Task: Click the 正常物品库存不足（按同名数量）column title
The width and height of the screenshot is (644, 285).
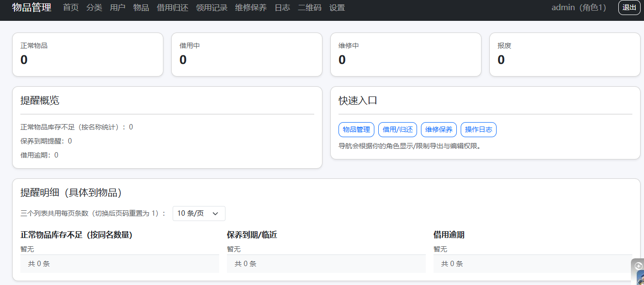Action: tap(77, 235)
